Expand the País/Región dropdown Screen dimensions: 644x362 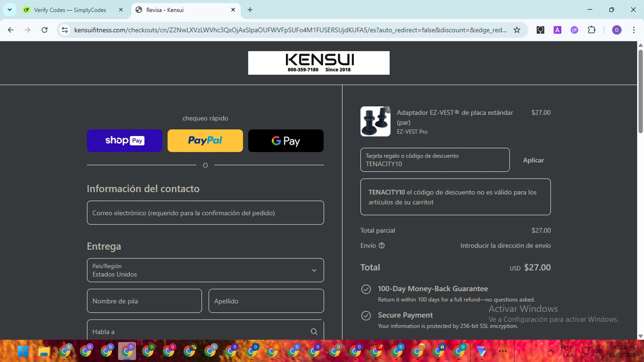click(205, 270)
